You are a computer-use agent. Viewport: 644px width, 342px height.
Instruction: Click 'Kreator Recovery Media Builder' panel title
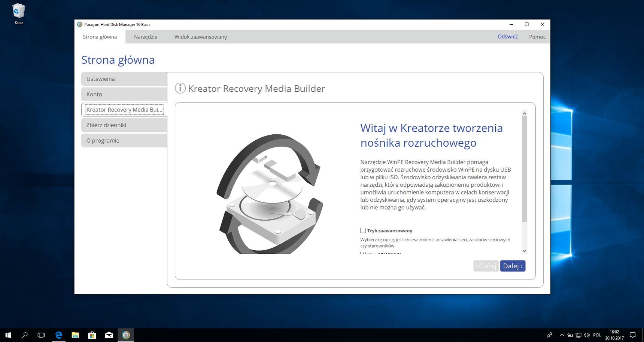point(256,89)
